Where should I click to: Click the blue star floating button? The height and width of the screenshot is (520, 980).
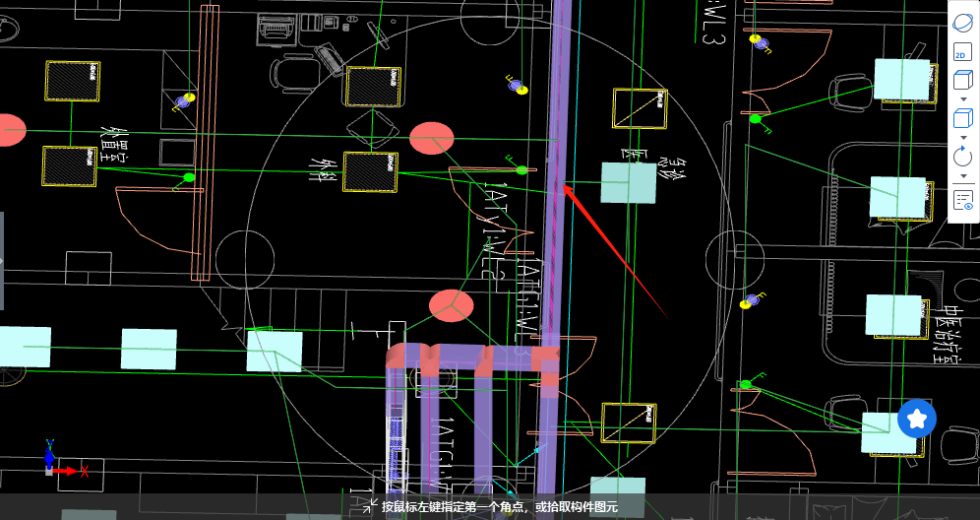coord(917,419)
